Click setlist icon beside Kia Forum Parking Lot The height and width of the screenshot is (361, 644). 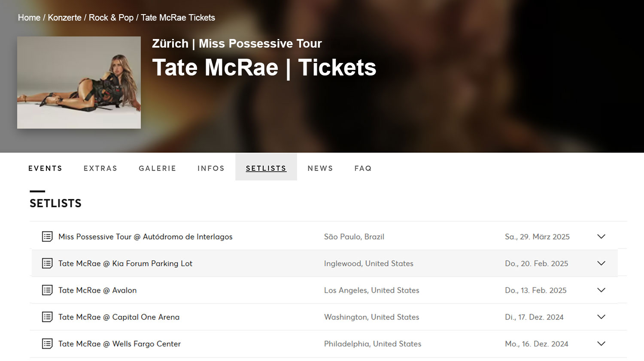pos(47,263)
